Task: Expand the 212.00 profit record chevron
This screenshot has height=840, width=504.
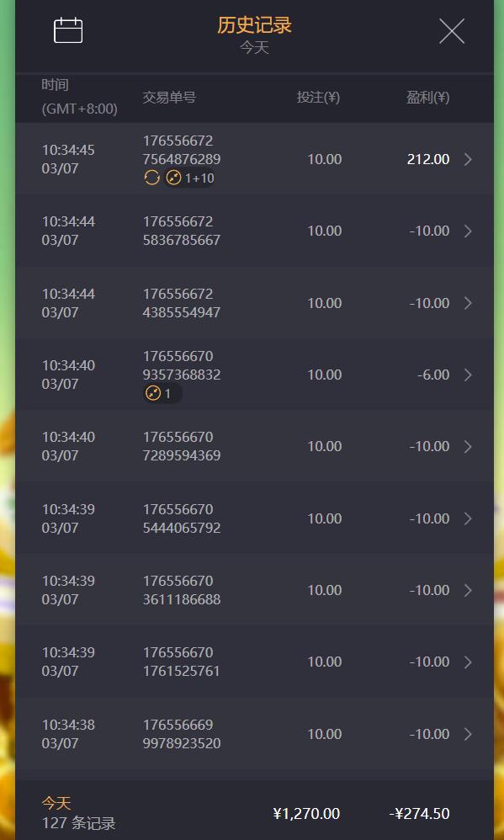Action: [468, 159]
